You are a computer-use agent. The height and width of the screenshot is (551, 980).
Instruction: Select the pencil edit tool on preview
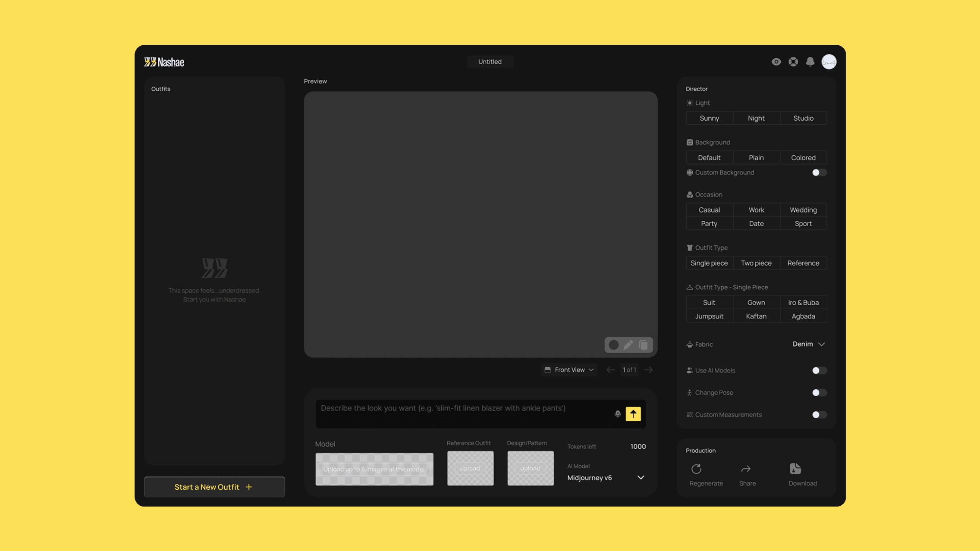tap(628, 345)
